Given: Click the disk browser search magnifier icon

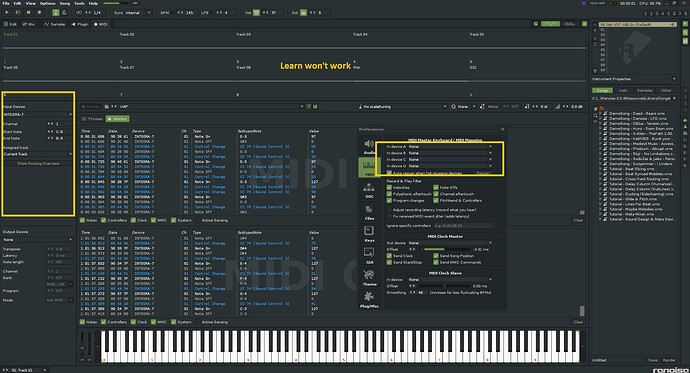Looking at the screenshot, I should (x=595, y=115).
